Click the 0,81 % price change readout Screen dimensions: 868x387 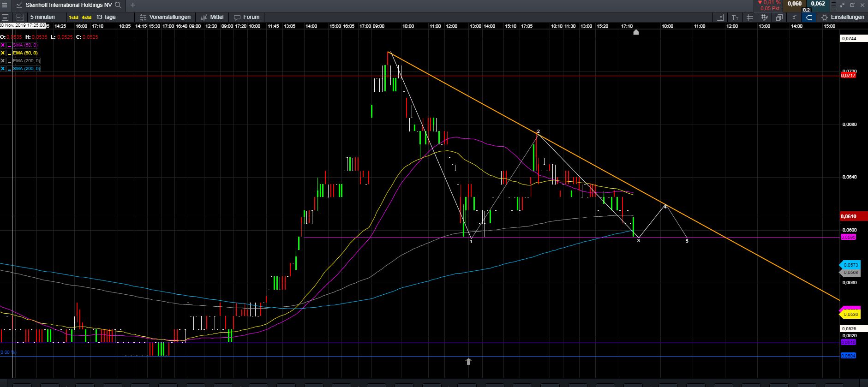tap(769, 3)
